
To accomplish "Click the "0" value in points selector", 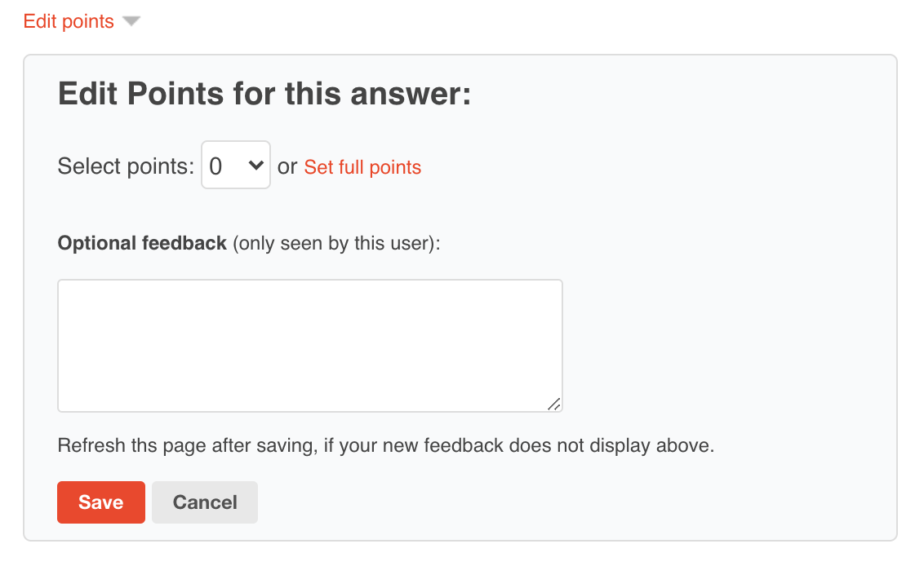I will [216, 166].
